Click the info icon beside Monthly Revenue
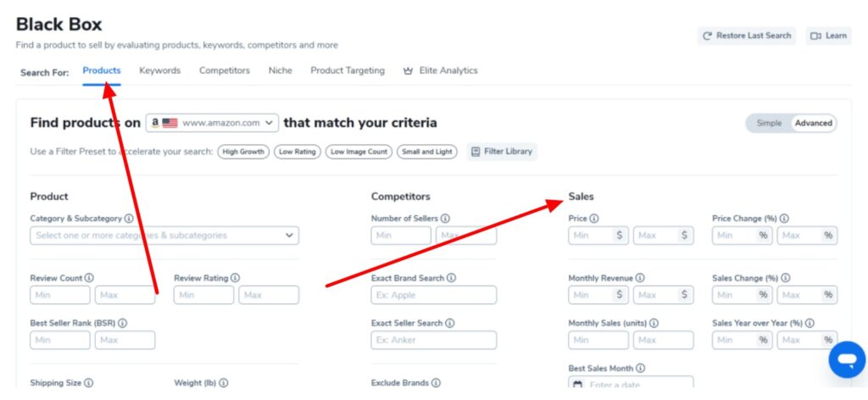Image resolution: width=868 pixels, height=400 pixels. pos(640,278)
